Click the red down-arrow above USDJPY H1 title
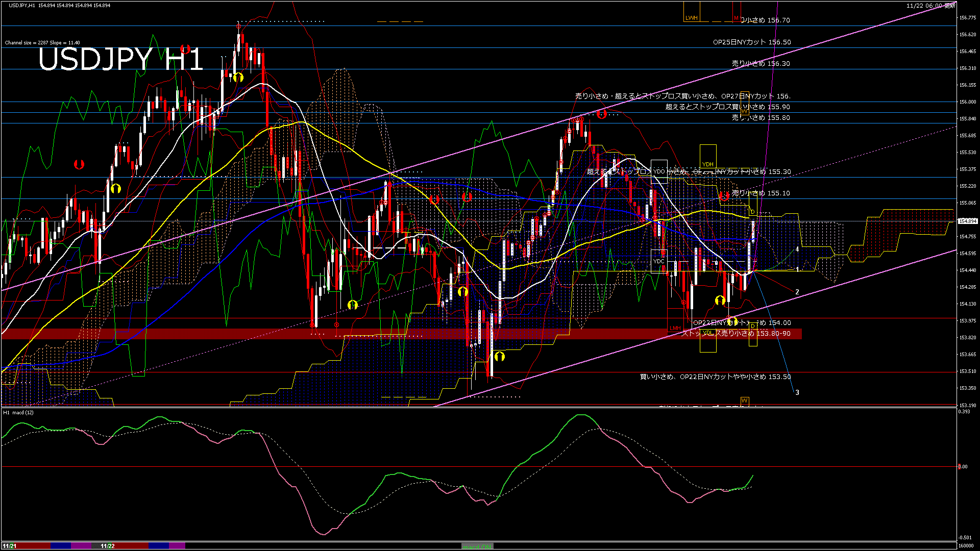The width and height of the screenshot is (980, 551). click(185, 49)
